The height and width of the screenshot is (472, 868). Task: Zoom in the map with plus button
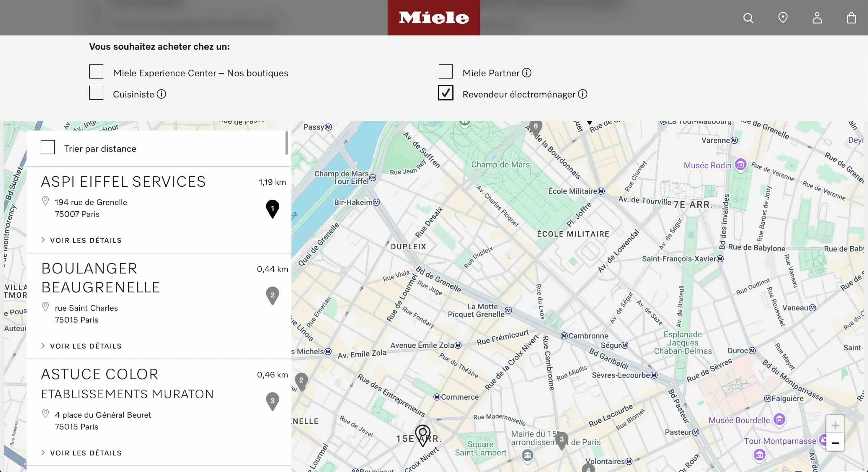[835, 425]
